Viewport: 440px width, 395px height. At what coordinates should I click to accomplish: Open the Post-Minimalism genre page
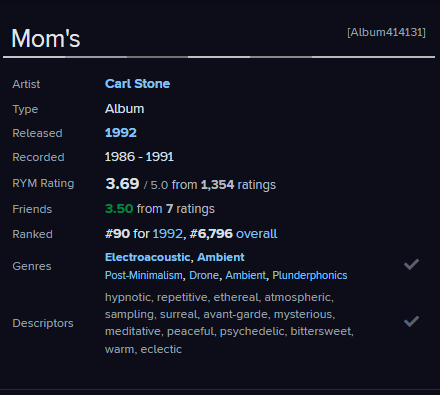(x=144, y=275)
